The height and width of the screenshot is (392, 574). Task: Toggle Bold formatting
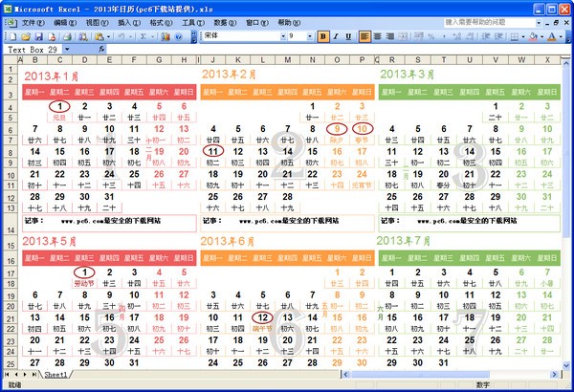pyautogui.click(x=323, y=35)
